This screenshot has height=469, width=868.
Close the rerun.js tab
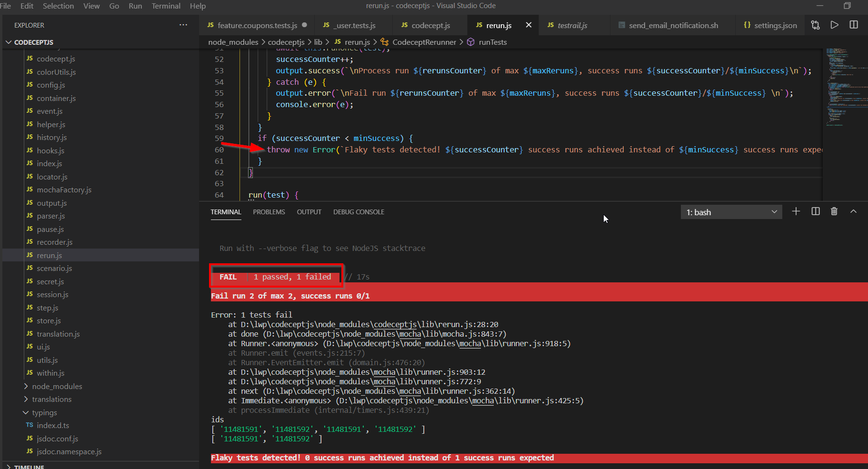[x=529, y=25]
